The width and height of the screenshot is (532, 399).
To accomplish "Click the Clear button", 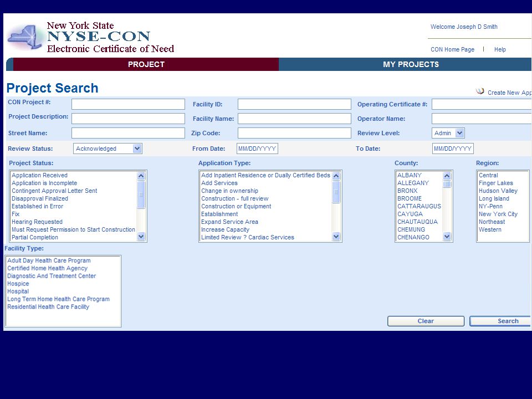I will click(x=426, y=321).
